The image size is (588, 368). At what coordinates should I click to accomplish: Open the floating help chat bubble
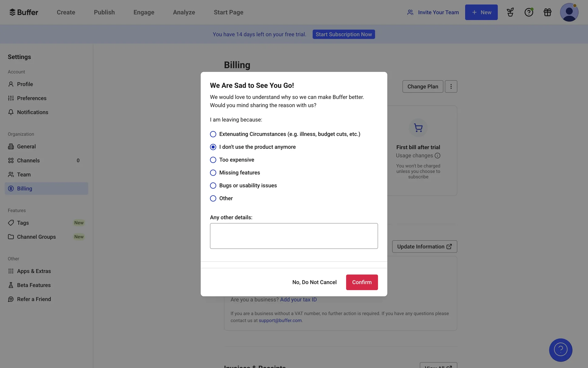(x=560, y=350)
